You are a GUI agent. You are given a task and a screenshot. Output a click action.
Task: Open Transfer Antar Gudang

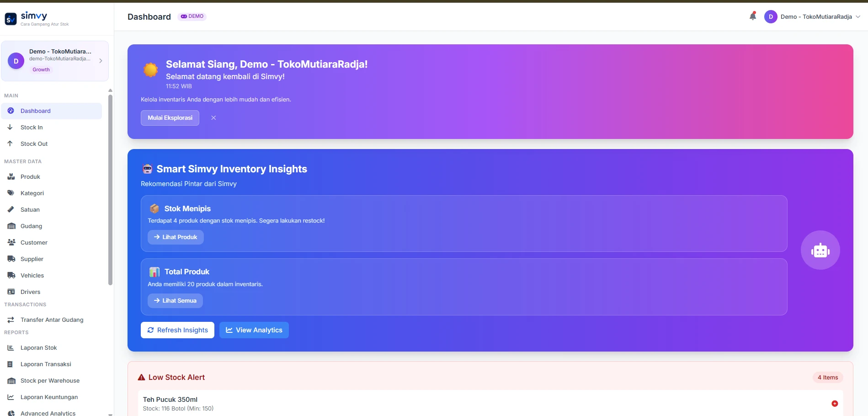pyautogui.click(x=51, y=320)
